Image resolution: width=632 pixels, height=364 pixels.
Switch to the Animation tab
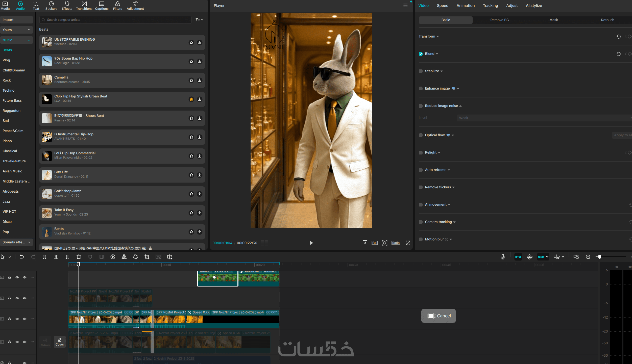(x=465, y=6)
